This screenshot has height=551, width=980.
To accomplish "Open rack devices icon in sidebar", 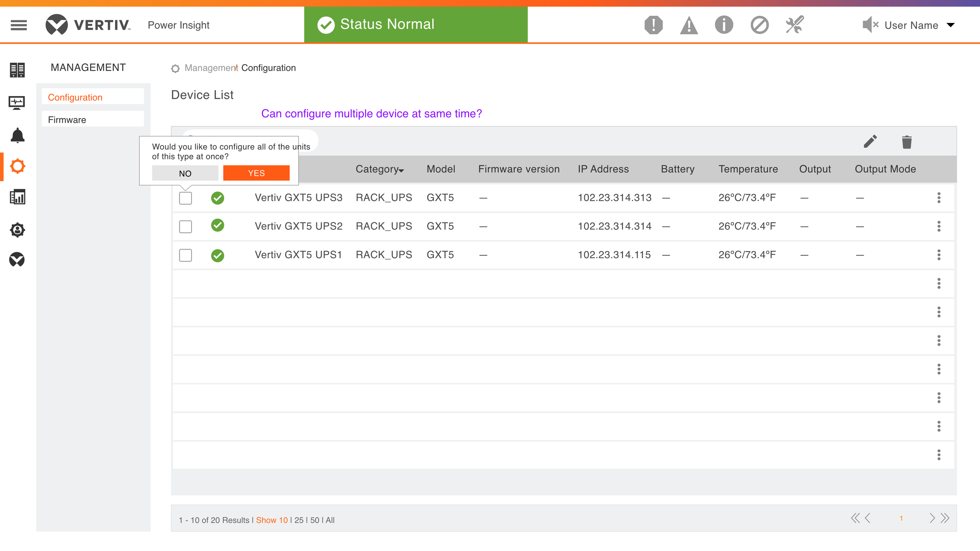I will click(x=17, y=70).
